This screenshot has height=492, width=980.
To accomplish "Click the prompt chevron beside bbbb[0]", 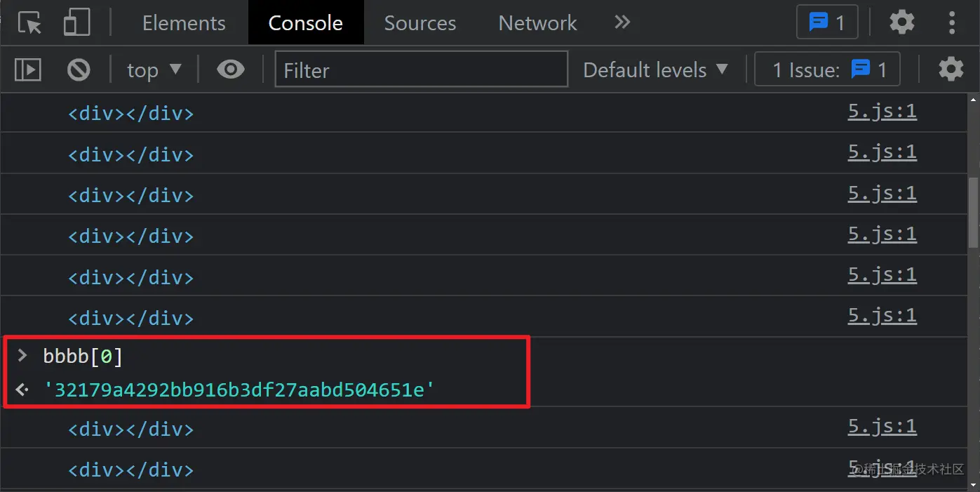I will (x=22, y=356).
